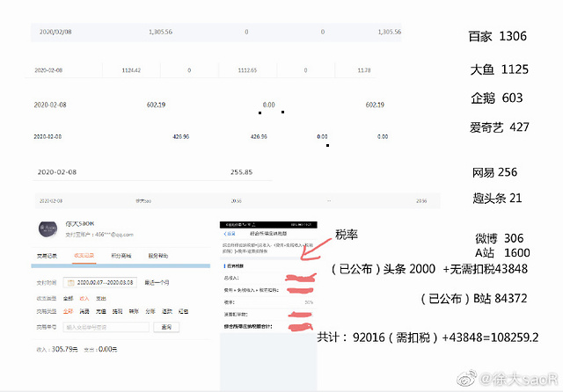Filter transactions by 提现

[117, 311]
